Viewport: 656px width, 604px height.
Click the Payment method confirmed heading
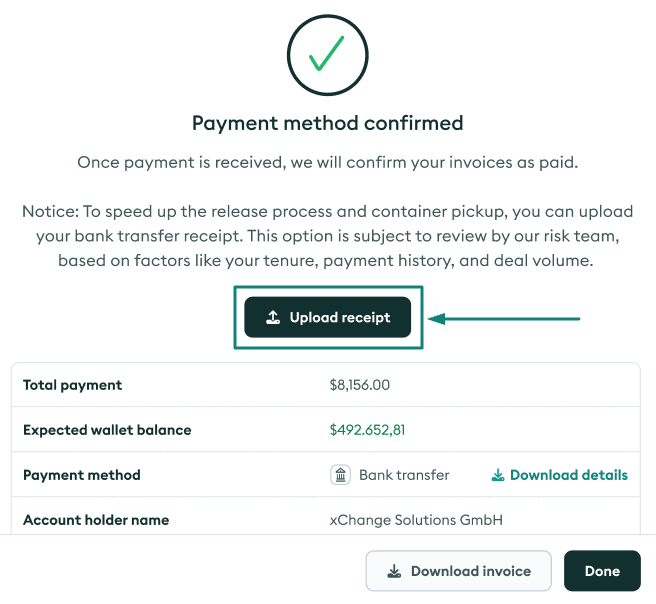pos(328,123)
